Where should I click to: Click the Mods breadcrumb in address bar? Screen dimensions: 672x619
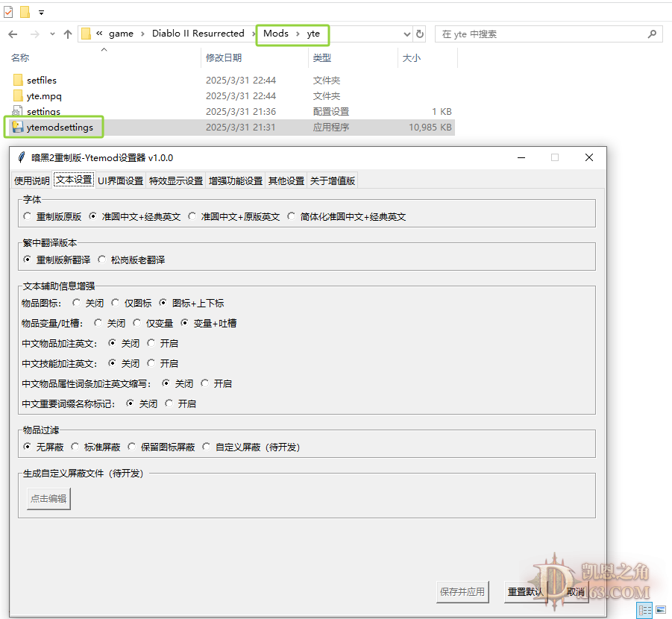coord(275,34)
